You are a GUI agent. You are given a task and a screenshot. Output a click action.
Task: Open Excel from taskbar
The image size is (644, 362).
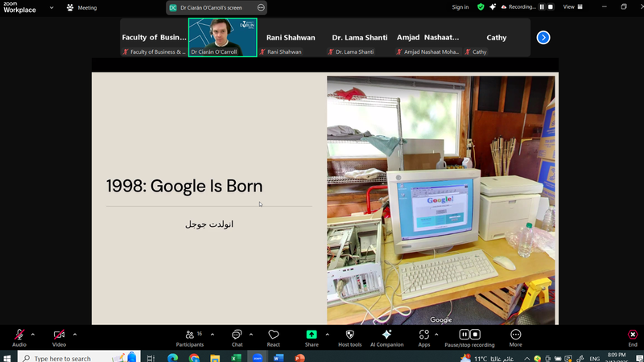coord(236,358)
